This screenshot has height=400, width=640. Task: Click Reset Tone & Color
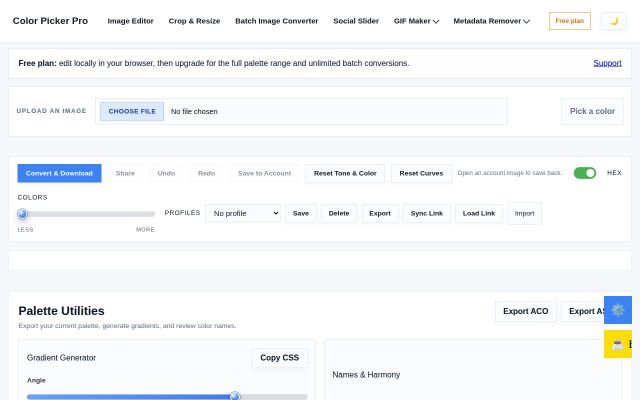[345, 173]
